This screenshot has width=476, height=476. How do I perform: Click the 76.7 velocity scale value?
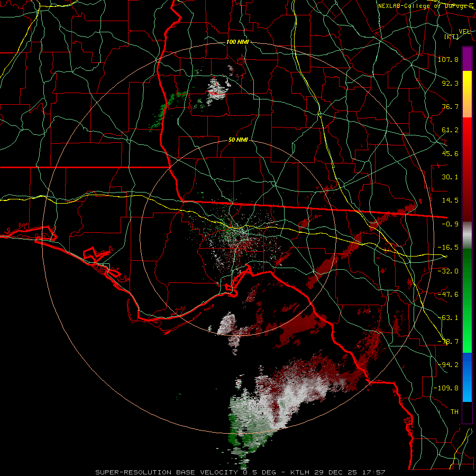pyautogui.click(x=450, y=106)
